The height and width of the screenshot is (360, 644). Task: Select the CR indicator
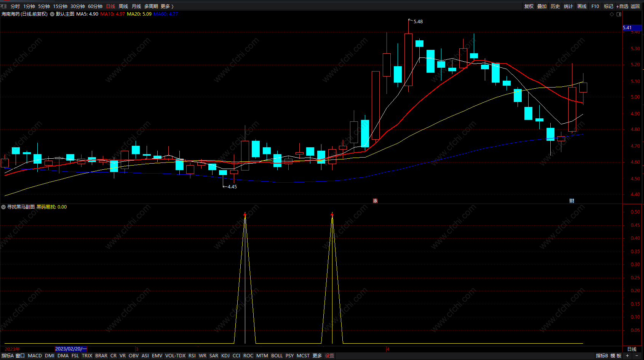[113, 356]
